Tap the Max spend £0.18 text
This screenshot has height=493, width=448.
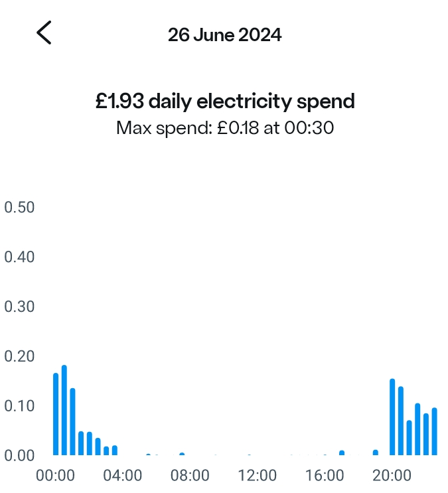click(224, 127)
